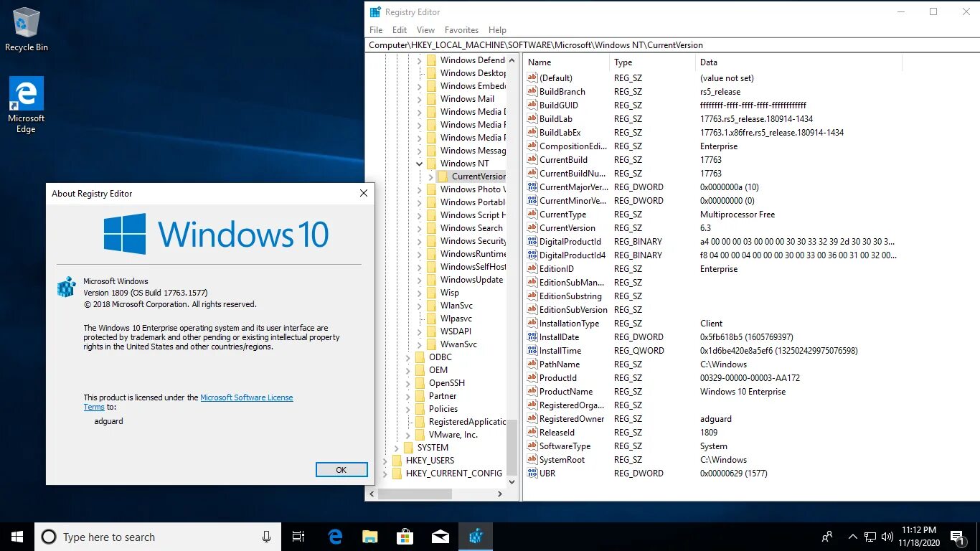Expand the HKEY_CURRENT_CONFIG hive

385,474
